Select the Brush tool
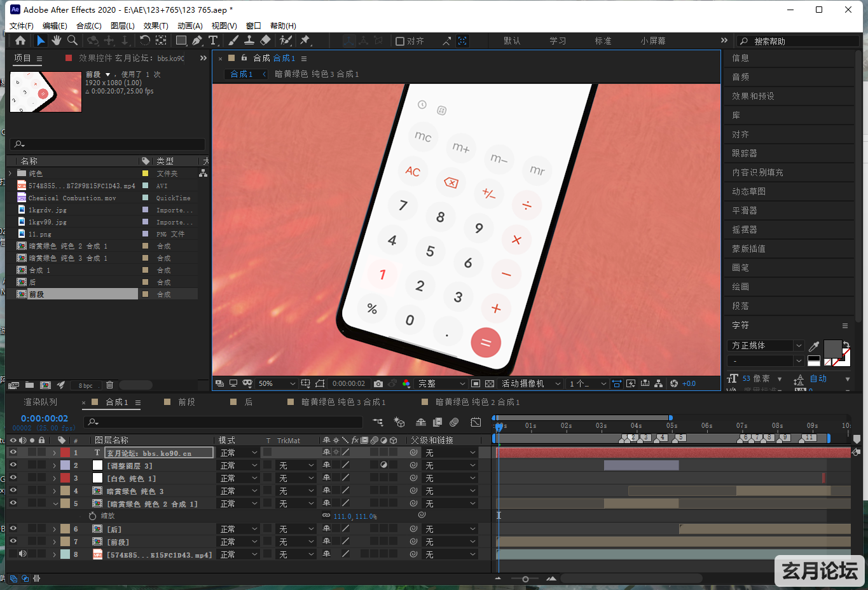Screen dimensions: 868x590 click(233, 41)
